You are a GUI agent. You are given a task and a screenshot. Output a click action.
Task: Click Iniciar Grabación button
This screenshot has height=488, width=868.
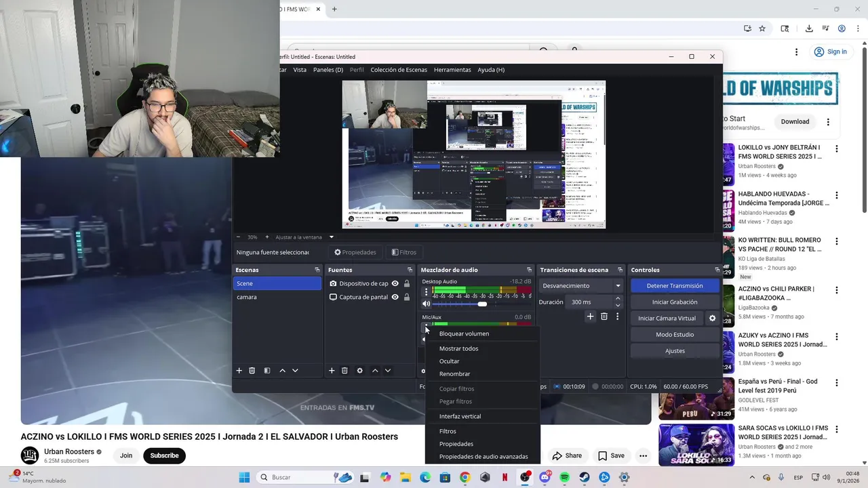[x=675, y=302]
